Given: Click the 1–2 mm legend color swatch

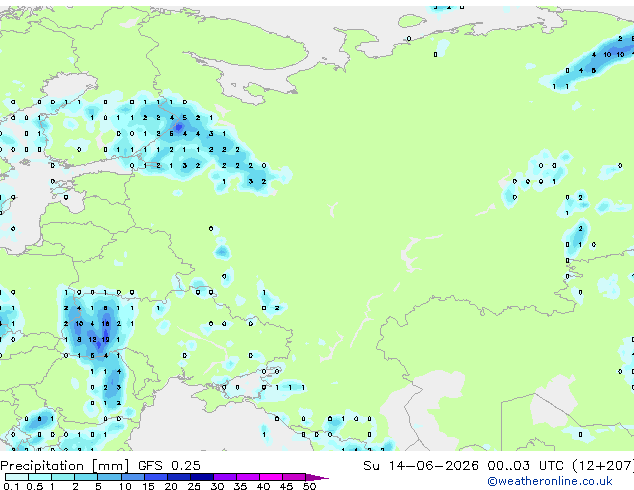Looking at the screenshot, I should pyautogui.click(x=63, y=477).
